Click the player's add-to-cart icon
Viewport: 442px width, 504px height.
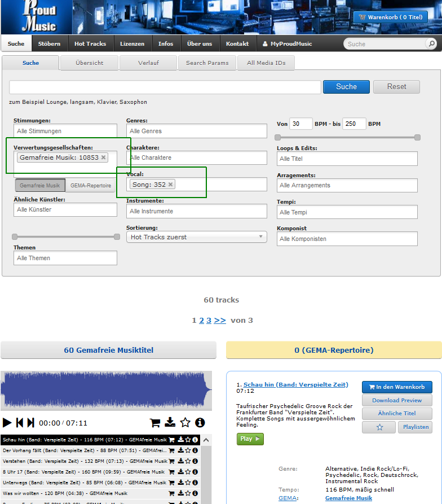point(155,422)
